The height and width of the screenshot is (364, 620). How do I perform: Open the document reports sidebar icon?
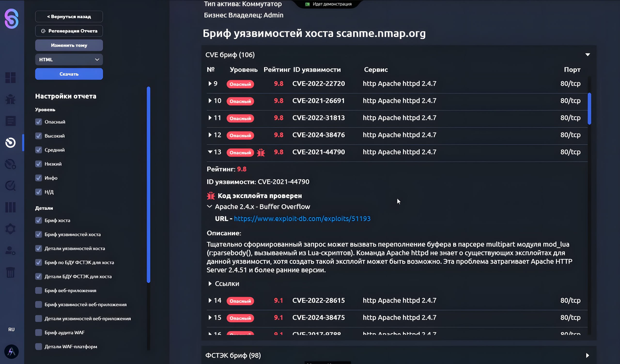(10, 121)
